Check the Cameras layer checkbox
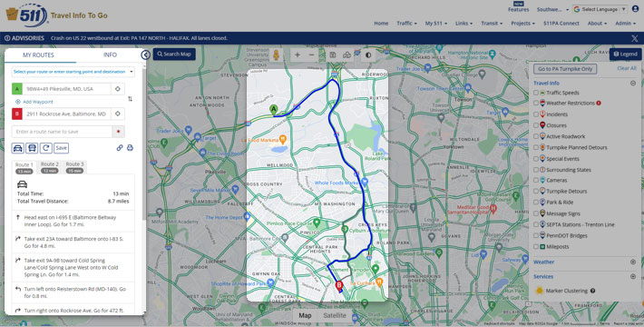644x327 pixels. click(x=536, y=180)
